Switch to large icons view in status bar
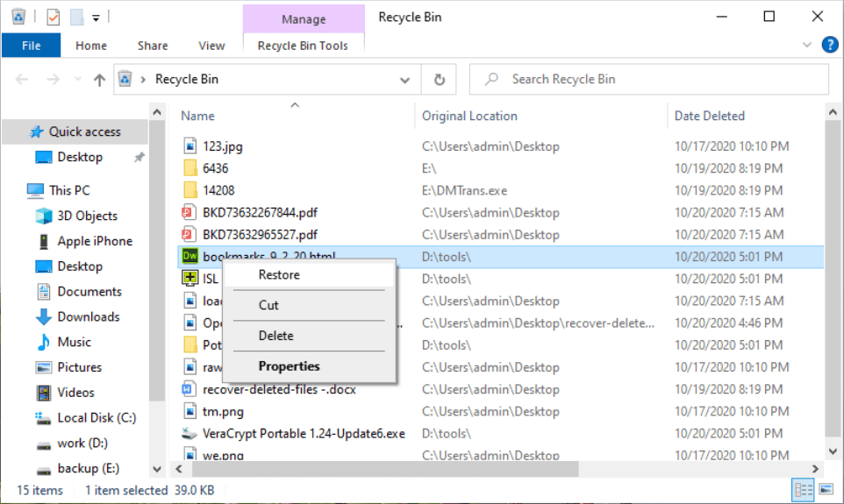The image size is (844, 504). pos(826,490)
